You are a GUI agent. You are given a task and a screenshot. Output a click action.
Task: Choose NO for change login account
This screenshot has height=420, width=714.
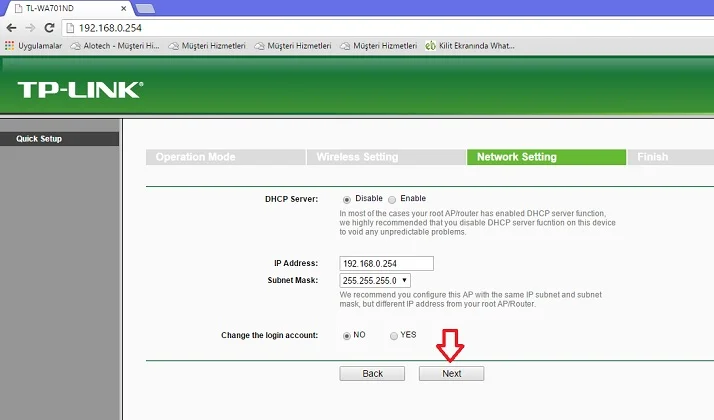[x=347, y=336]
